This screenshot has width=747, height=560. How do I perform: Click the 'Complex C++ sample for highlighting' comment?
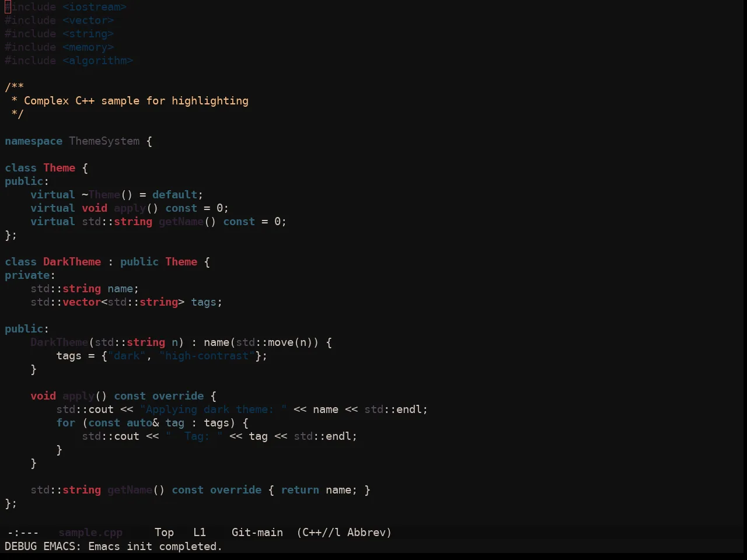tap(136, 101)
